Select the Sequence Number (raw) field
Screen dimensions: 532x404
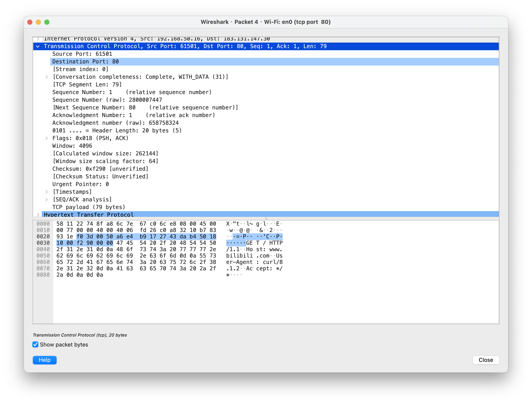point(107,100)
